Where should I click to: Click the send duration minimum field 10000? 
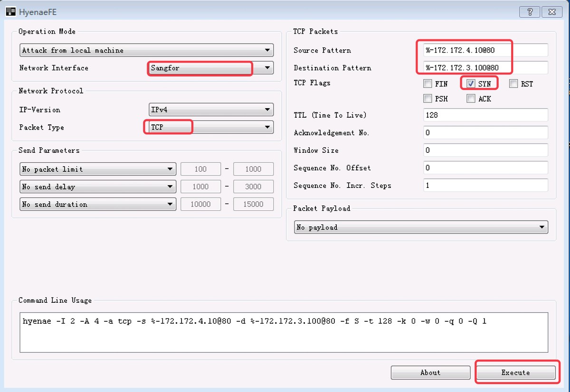[x=200, y=204]
